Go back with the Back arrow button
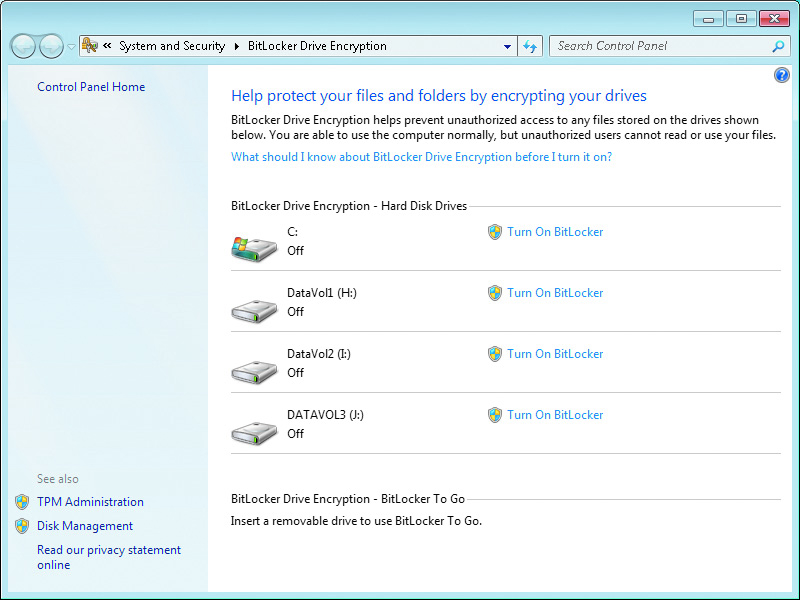Image resolution: width=800 pixels, height=600 pixels. [23, 46]
